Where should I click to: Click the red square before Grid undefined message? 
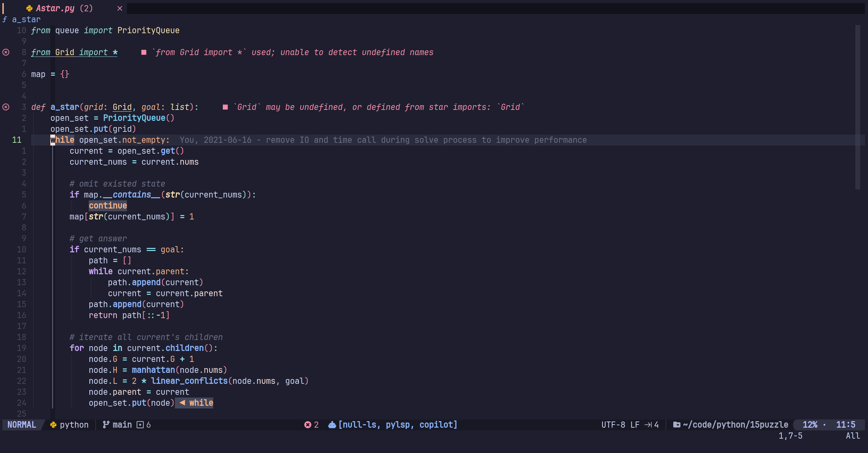(225, 107)
